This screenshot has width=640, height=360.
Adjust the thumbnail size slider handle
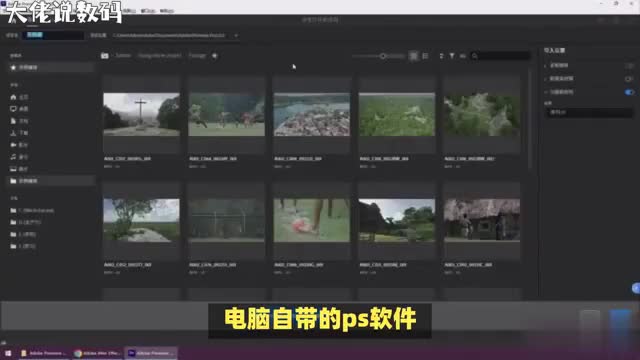[382, 56]
